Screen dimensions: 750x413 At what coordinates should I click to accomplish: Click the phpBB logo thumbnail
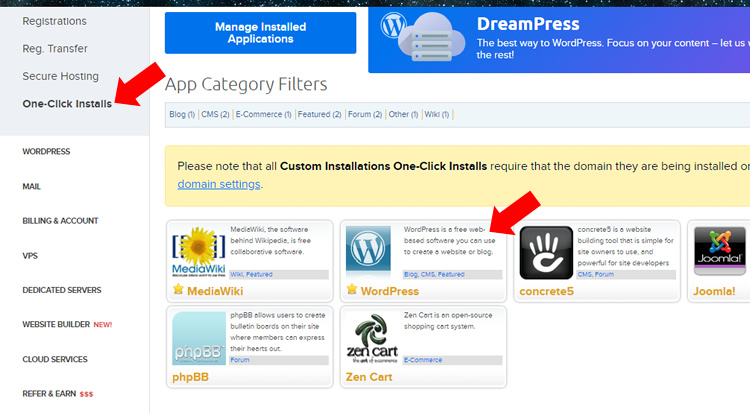coord(199,338)
